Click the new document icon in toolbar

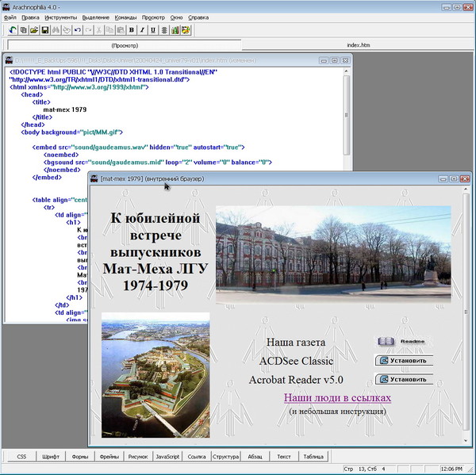23,30
